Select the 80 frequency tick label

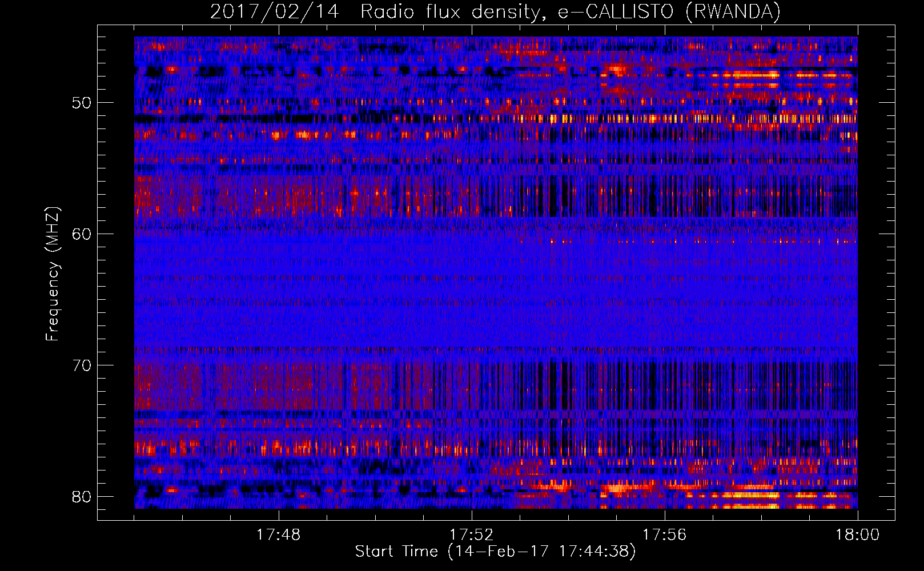click(82, 496)
